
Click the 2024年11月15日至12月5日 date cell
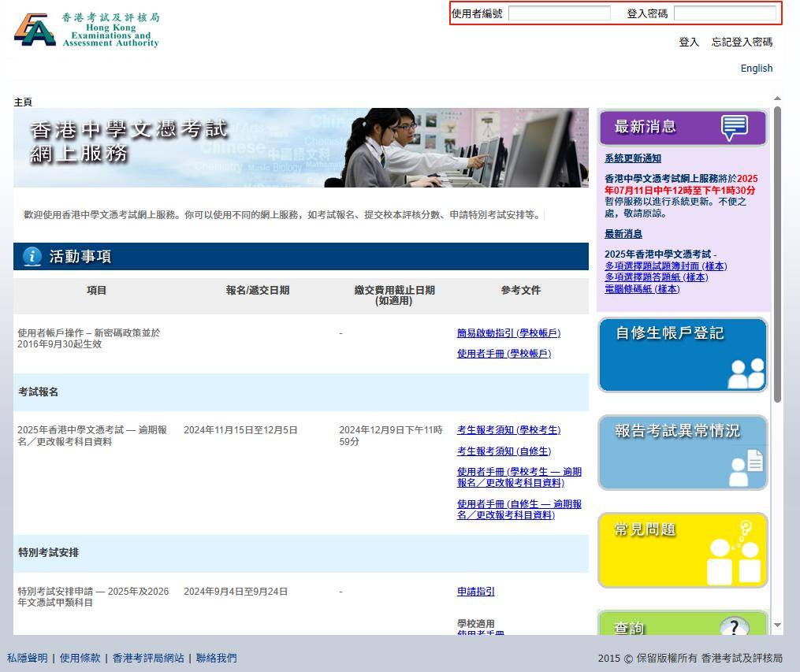(240, 430)
